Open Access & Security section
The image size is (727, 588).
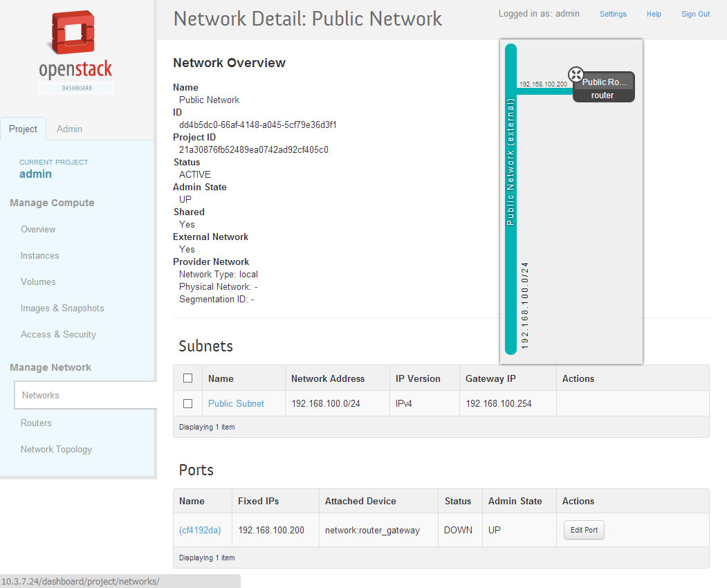pyautogui.click(x=58, y=334)
